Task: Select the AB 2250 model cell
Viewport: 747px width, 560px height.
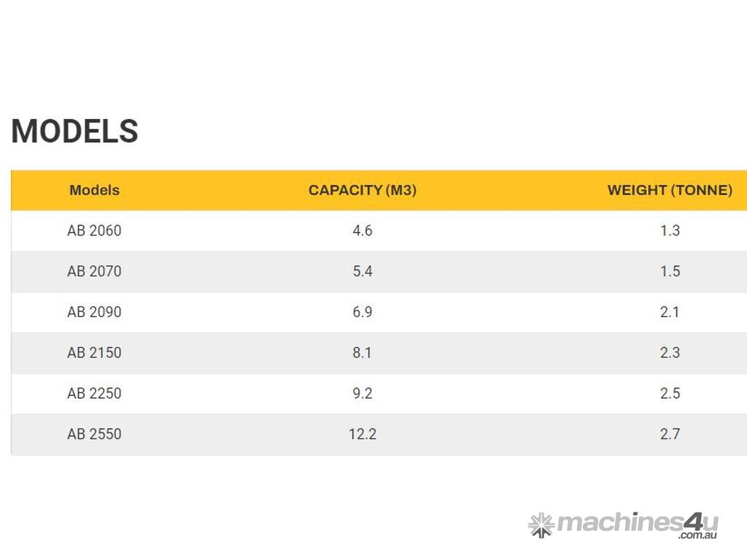Action: tap(94, 394)
